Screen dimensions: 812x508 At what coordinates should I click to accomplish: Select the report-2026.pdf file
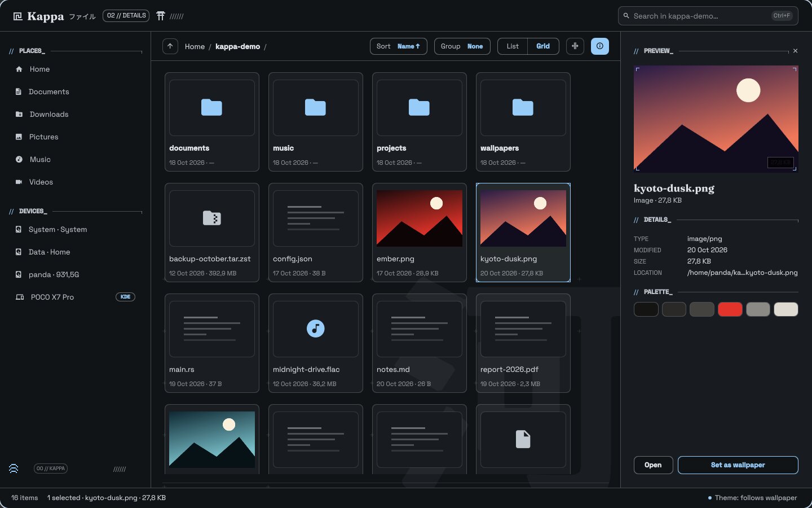[523, 343]
